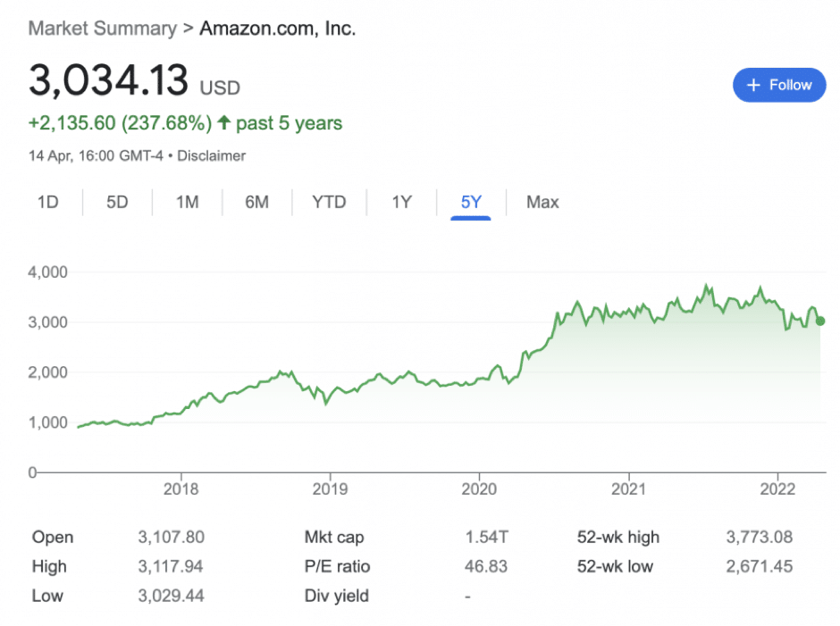Show the 1Y price chart
840x626 pixels.
coord(401,202)
